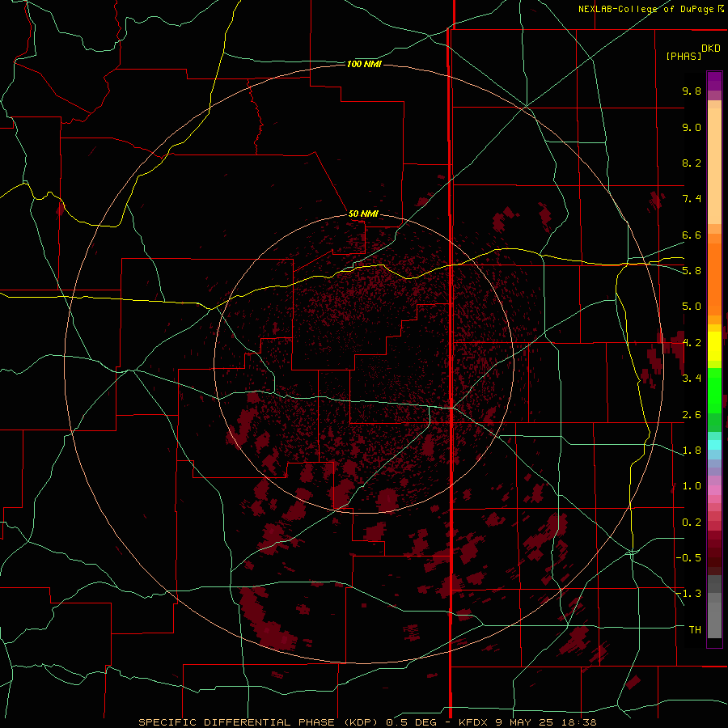The height and width of the screenshot is (728, 728).
Task: Click the 6.6 value on the color scale
Action: tap(692, 235)
